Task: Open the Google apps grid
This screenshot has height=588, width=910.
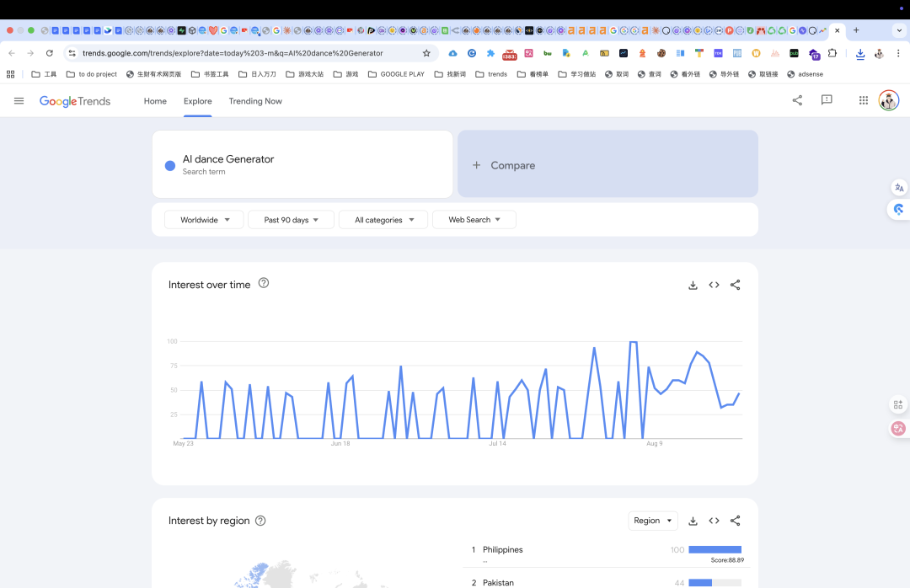Action: [864, 100]
